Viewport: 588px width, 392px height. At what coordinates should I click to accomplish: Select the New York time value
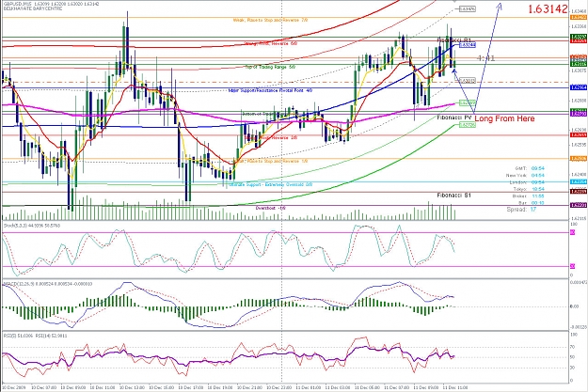pos(538,176)
